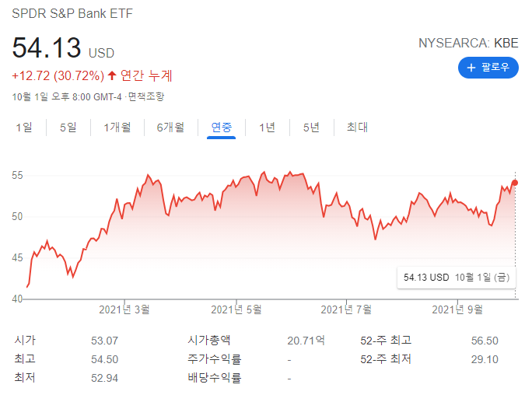Image resolution: width=532 pixels, height=402 pixels.
Task: Click the 팔로우 follow button
Action: pyautogui.click(x=488, y=68)
